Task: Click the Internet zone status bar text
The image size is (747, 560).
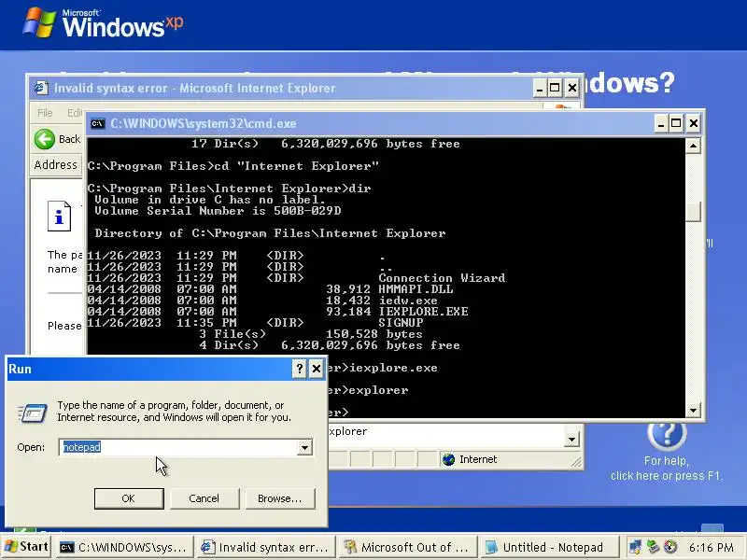Action: click(x=478, y=459)
